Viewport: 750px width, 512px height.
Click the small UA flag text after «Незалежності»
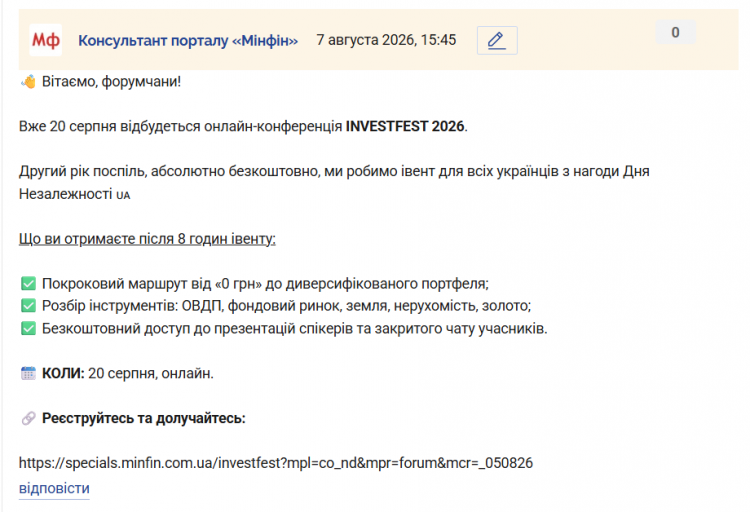pyautogui.click(x=123, y=195)
